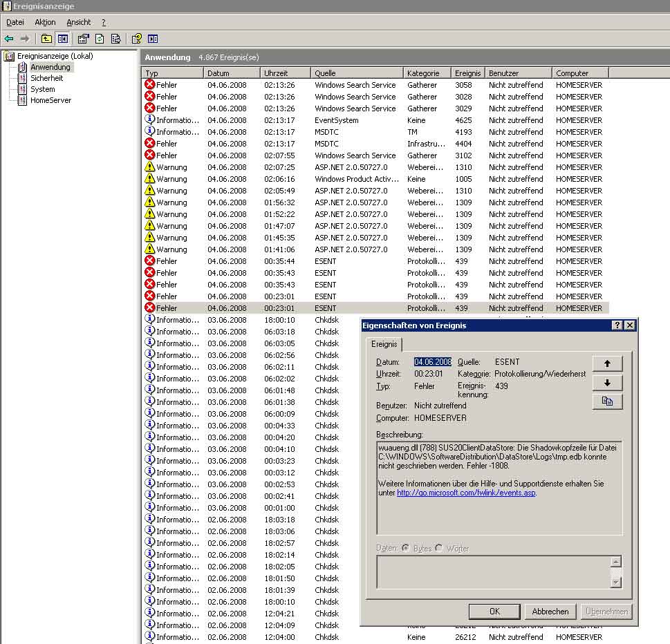Select the Wörter radio button
The width and height of the screenshot is (670, 644).
coord(439,548)
